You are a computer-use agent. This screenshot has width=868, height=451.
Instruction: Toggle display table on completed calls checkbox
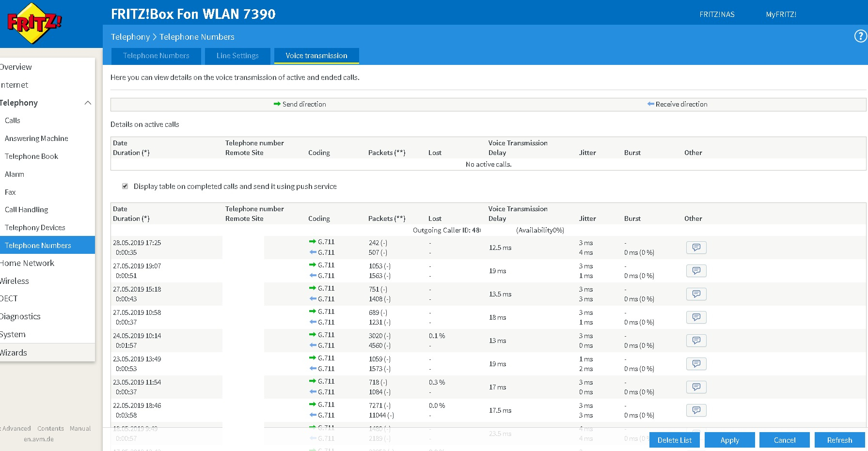click(x=125, y=186)
